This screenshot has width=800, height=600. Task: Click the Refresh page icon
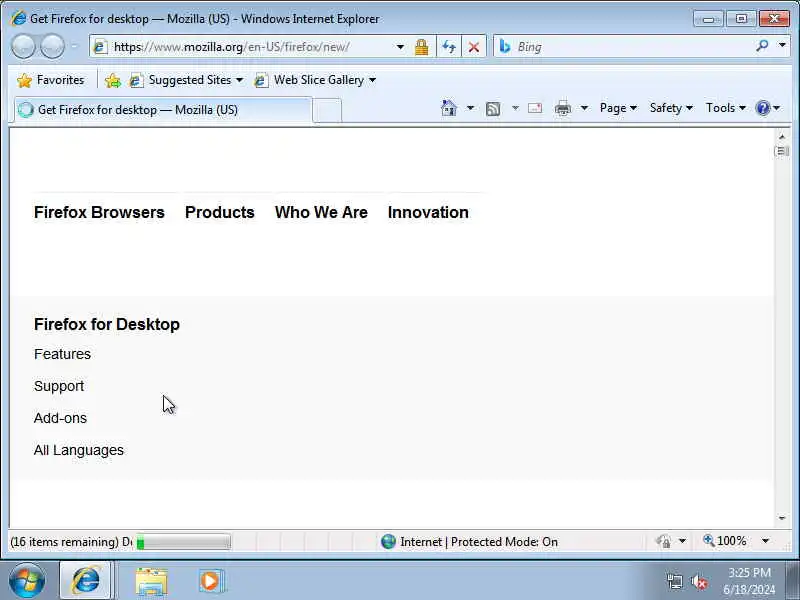pos(449,47)
